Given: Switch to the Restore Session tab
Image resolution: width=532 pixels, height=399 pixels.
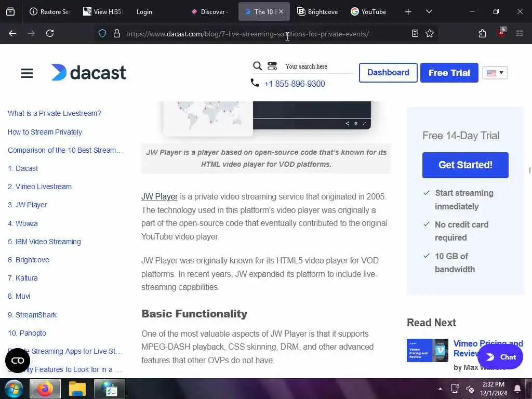Looking at the screenshot, I should (x=50, y=12).
